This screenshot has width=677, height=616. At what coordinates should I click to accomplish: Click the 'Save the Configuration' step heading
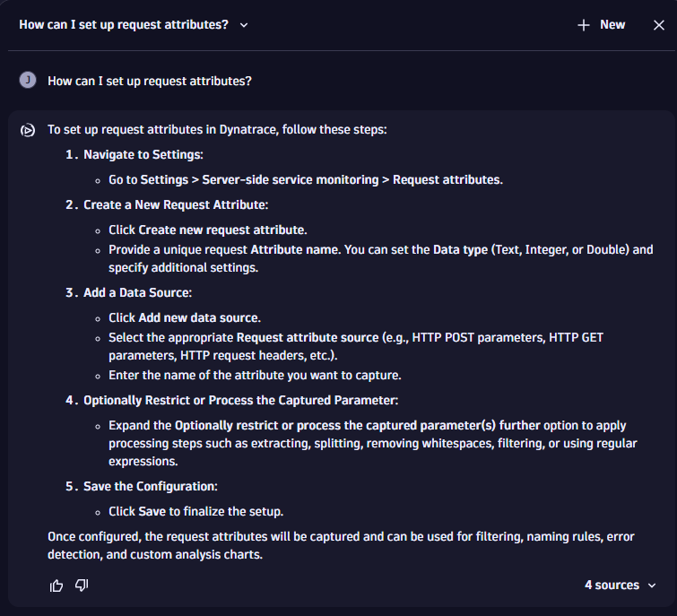[151, 487]
